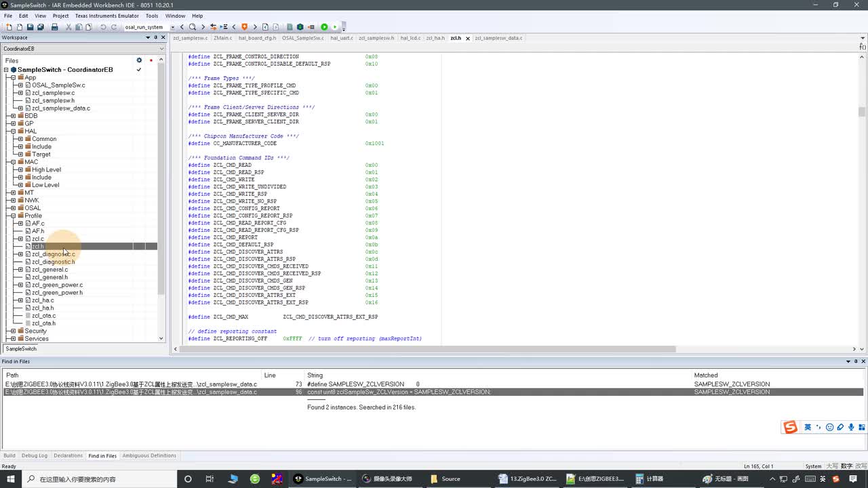Collapse the App folder in workspace tree
Image resolution: width=868 pixels, height=488 pixels.
tap(13, 77)
